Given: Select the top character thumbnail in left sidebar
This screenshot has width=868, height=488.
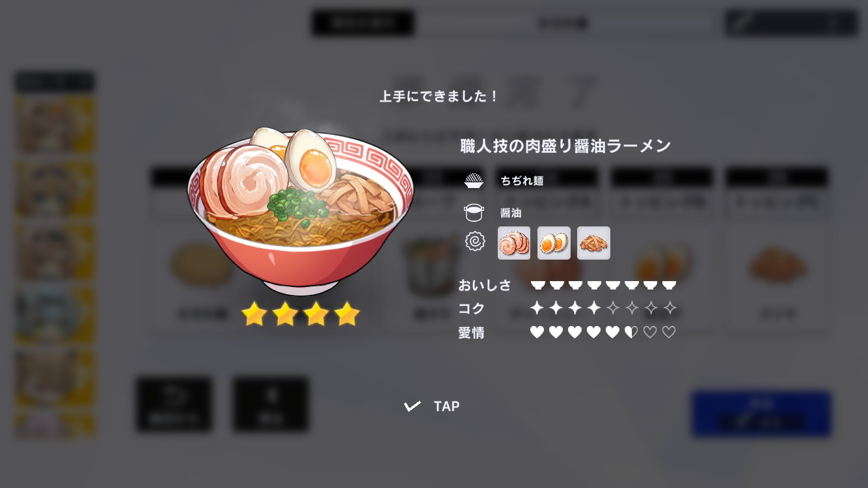Looking at the screenshot, I should pos(55,125).
